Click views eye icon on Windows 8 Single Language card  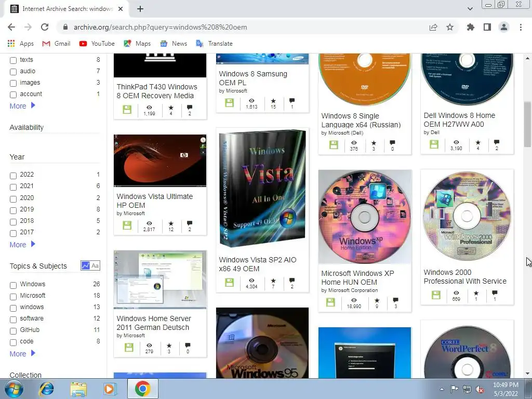point(354,143)
